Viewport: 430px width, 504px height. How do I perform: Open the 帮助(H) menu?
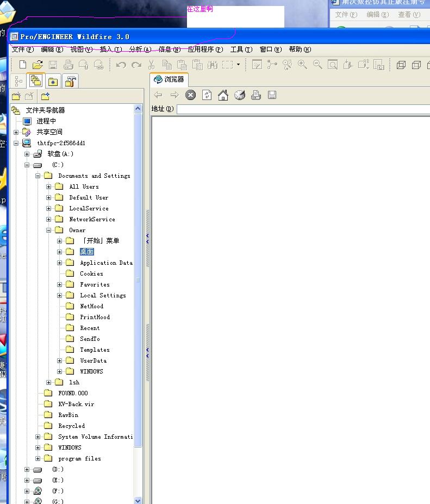pyautogui.click(x=300, y=49)
